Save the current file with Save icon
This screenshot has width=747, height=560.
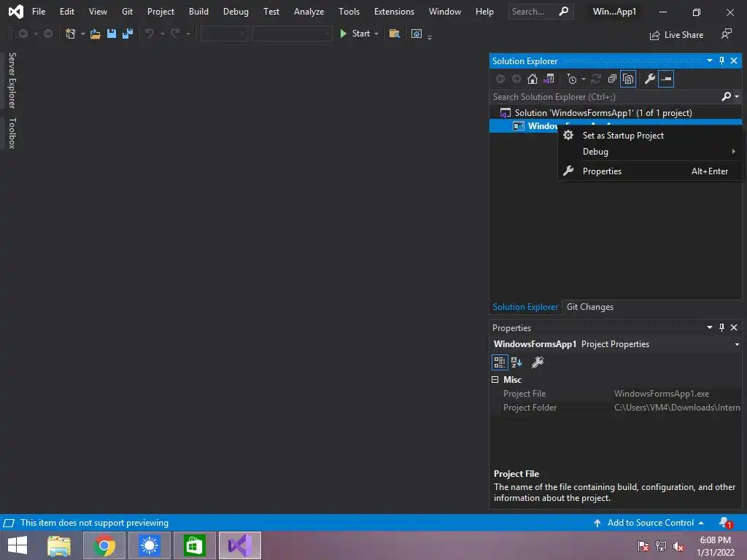tap(112, 34)
